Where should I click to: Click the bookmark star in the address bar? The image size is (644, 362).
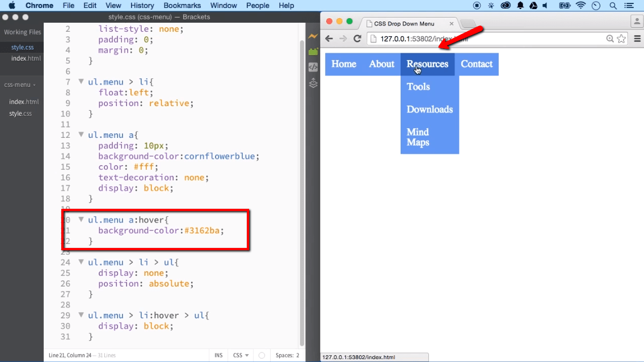[622, 39]
